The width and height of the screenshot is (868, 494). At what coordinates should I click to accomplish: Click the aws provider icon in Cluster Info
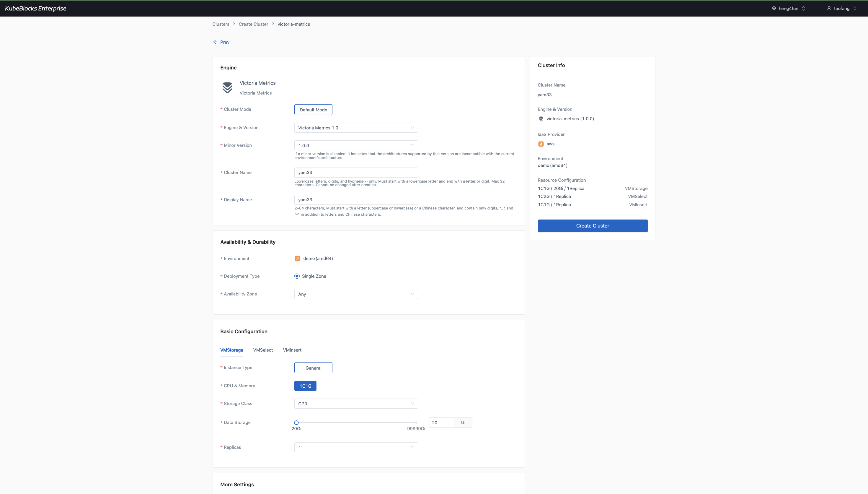[x=541, y=144]
